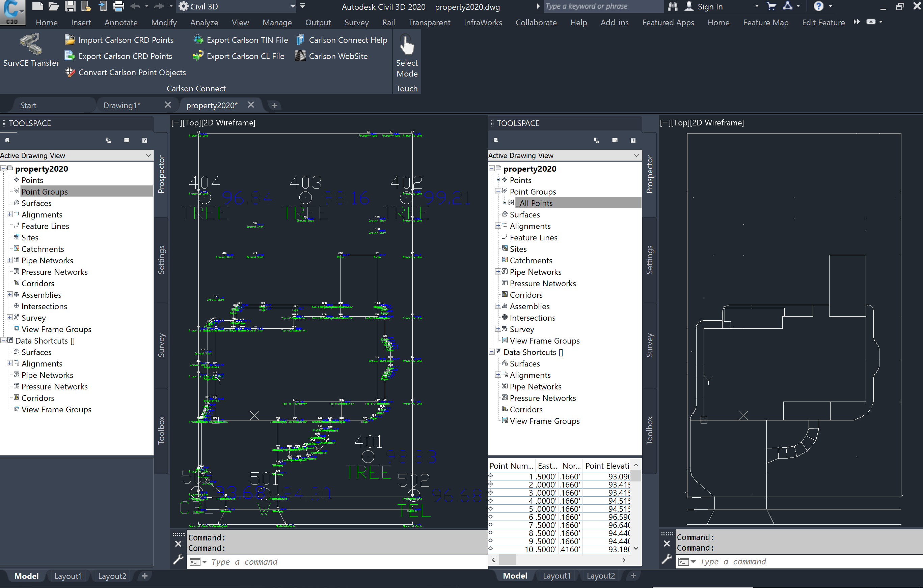This screenshot has height=588, width=923.
Task: Click the Convert Carlson Point Objects icon
Action: [x=70, y=72]
